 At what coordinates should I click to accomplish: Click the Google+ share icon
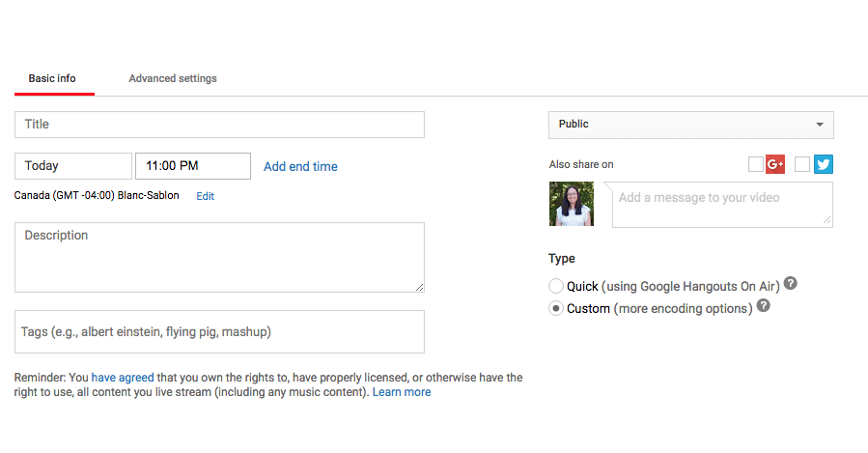775,164
